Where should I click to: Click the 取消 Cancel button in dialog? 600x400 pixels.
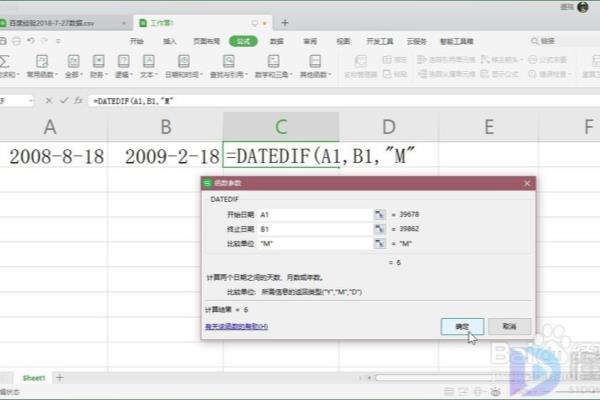(x=509, y=327)
